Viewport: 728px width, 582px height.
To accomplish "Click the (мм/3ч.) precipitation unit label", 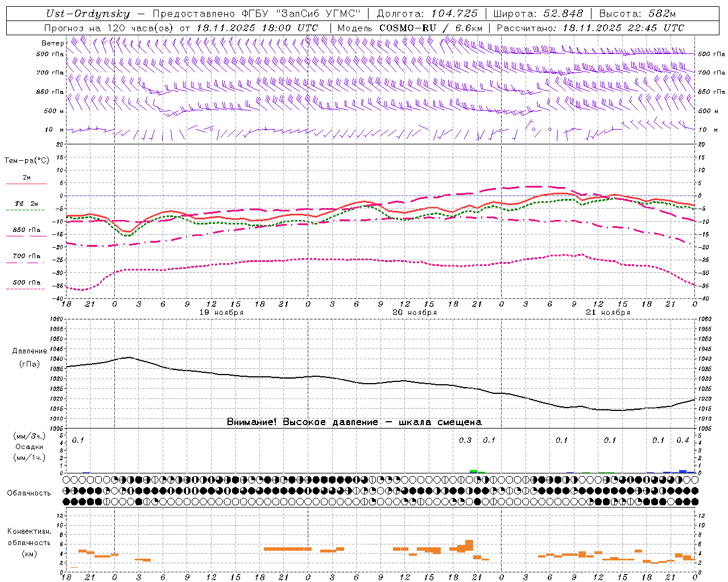I will coord(30,436).
